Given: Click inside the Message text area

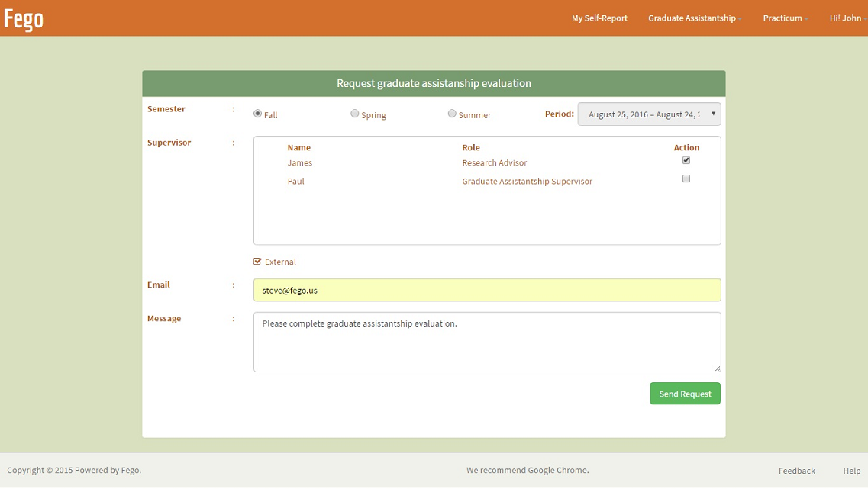Looking at the screenshot, I should point(486,342).
